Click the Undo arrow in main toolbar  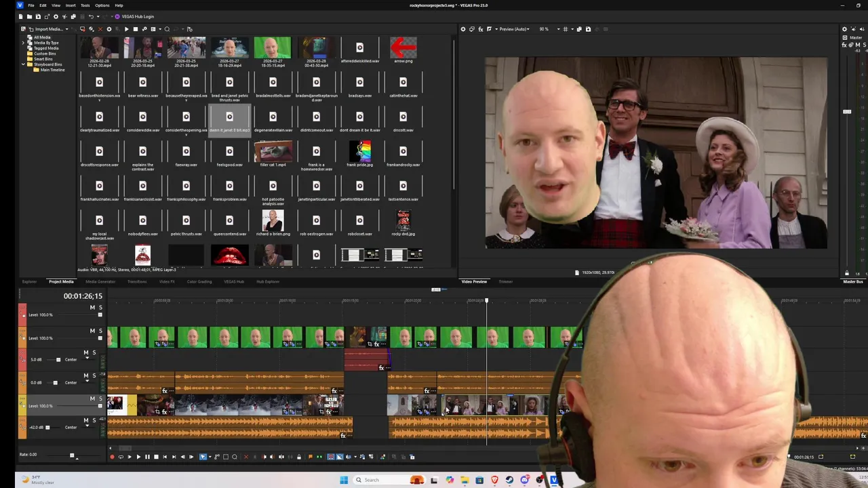(91, 16)
